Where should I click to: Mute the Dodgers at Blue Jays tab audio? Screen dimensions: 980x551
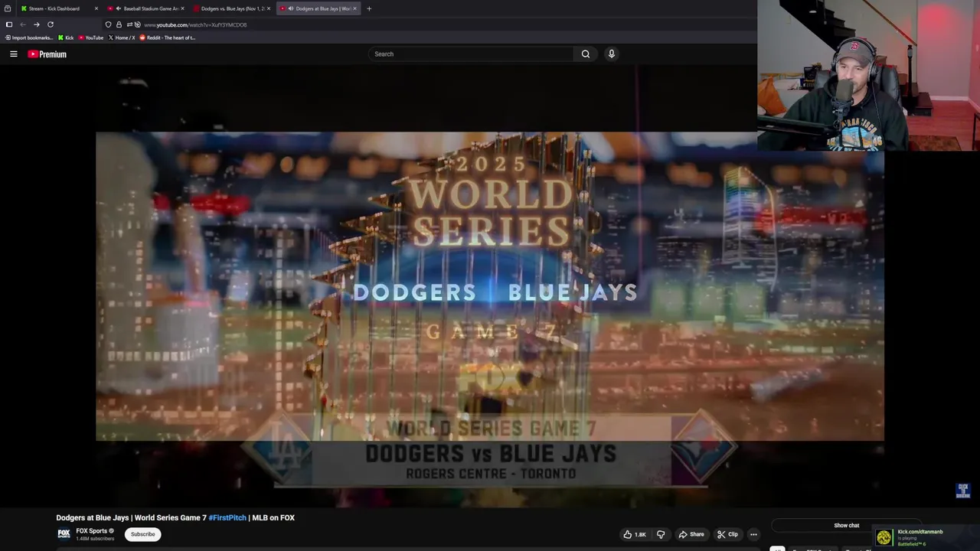coord(290,8)
